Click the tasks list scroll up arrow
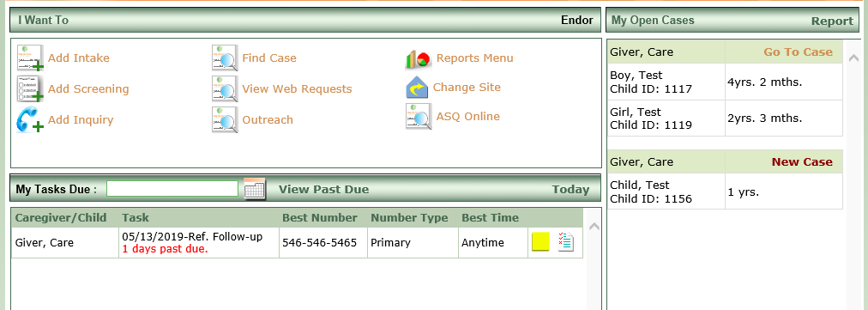868x310 pixels. tap(594, 226)
